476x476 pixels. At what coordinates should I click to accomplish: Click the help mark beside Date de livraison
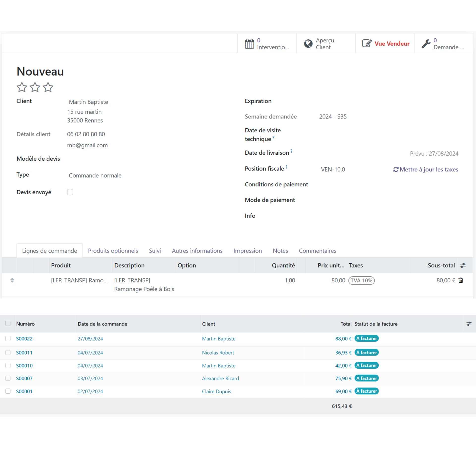292,151
